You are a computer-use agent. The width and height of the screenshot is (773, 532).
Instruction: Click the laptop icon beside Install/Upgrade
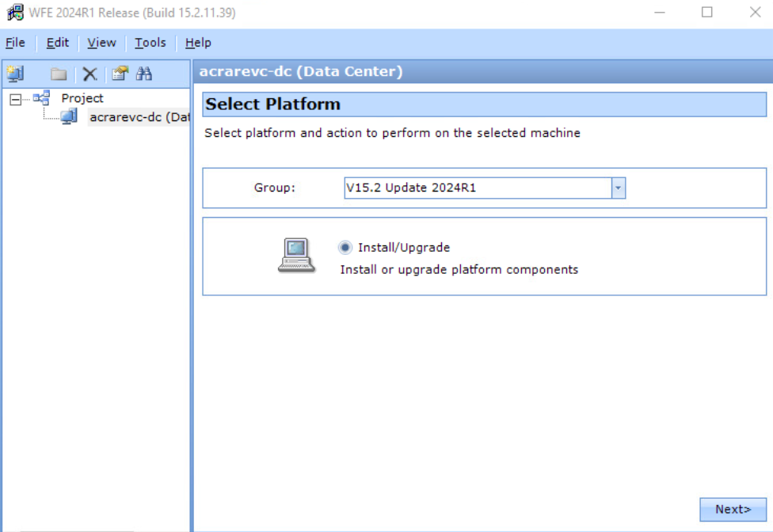(296, 256)
